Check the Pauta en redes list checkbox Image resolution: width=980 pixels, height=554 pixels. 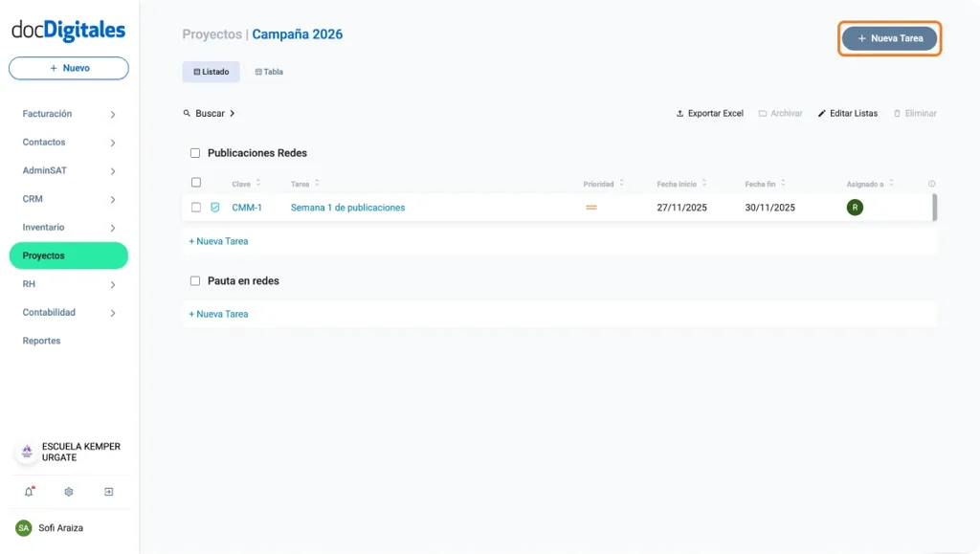click(195, 280)
